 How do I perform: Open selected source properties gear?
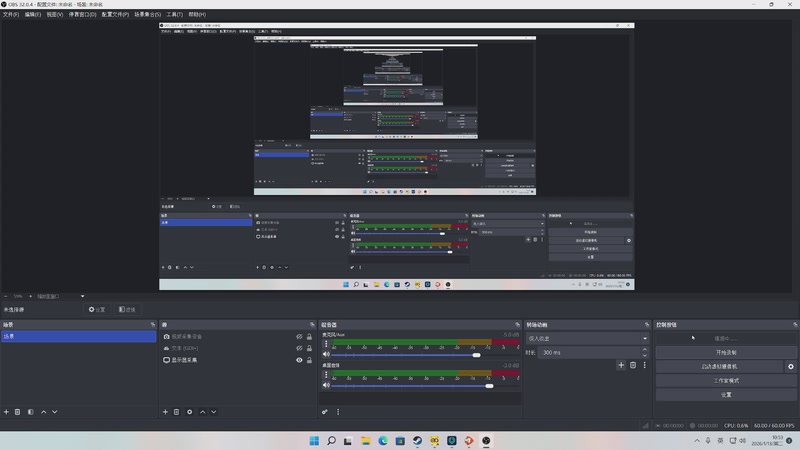[x=190, y=412]
